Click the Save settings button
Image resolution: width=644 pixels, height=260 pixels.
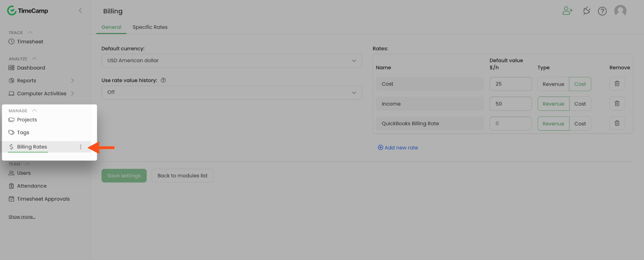pyautogui.click(x=124, y=176)
